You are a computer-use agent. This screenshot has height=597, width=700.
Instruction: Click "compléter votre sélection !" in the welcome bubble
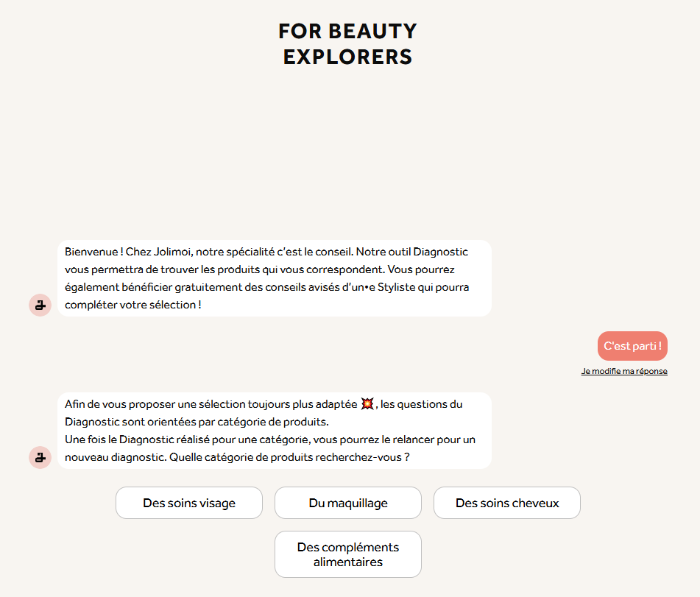pyautogui.click(x=132, y=304)
